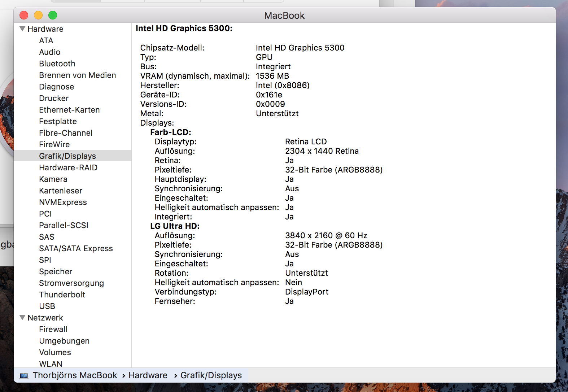Image resolution: width=568 pixels, height=392 pixels.
Task: Minimize the window with yellow button
Action: 38,15
